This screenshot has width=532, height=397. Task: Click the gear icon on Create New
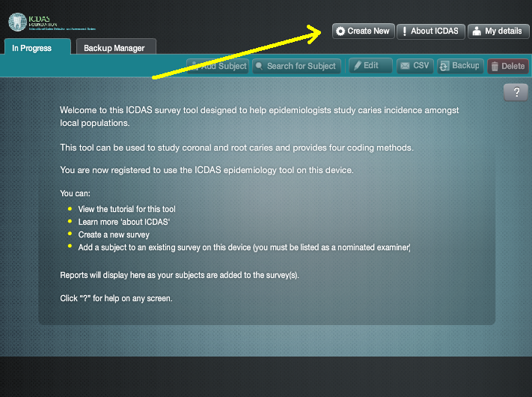(x=340, y=31)
